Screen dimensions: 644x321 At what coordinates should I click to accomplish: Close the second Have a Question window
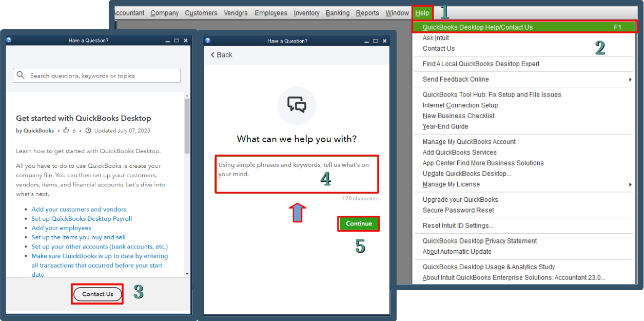point(385,41)
